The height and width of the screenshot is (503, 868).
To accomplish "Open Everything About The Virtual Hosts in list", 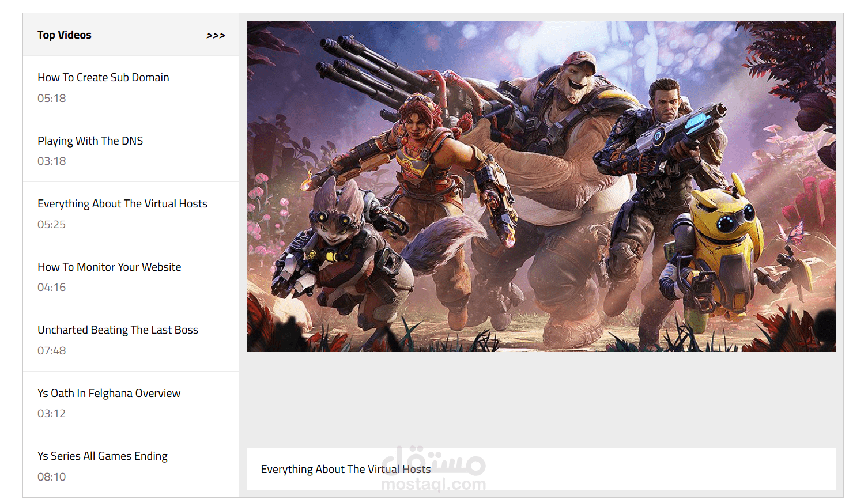I will tap(131, 214).
